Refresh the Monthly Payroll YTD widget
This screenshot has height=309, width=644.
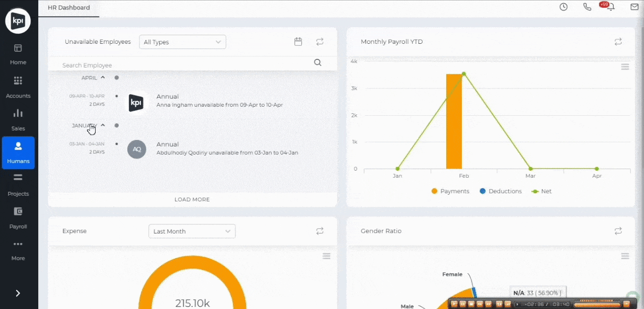pyautogui.click(x=618, y=42)
